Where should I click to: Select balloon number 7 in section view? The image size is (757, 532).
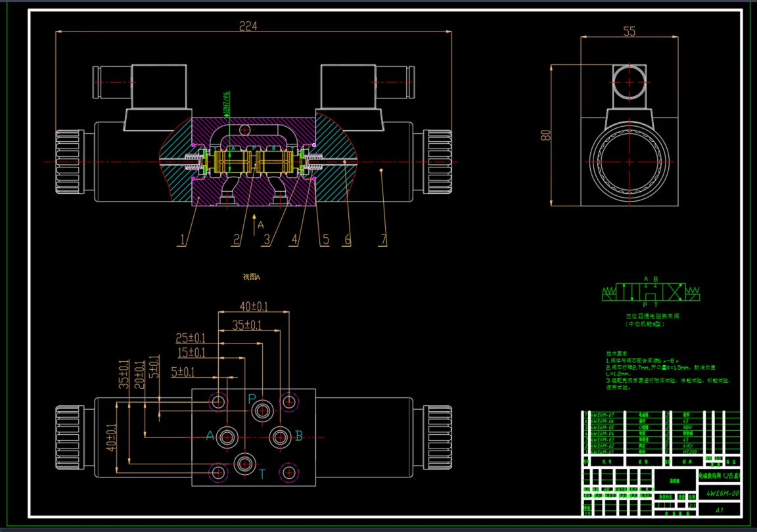(x=384, y=240)
